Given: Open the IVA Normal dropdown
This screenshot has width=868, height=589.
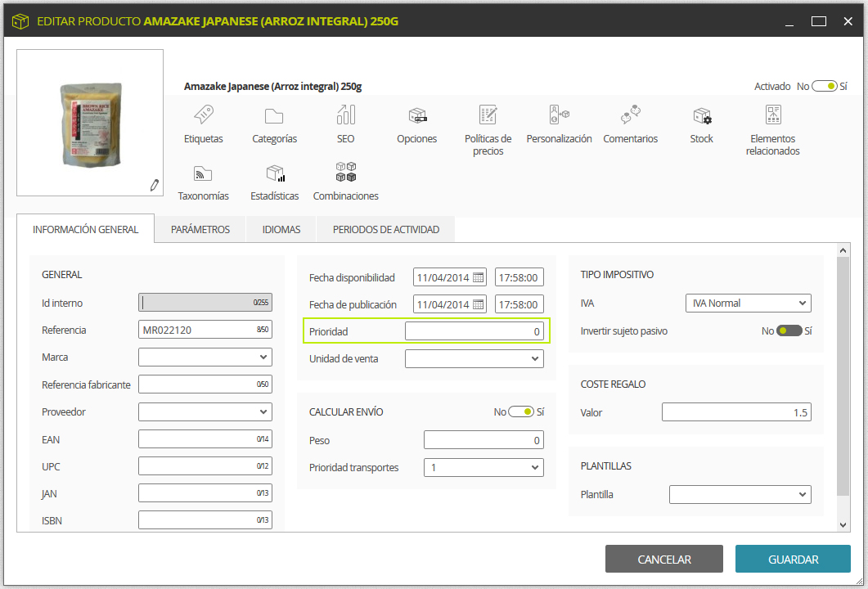Looking at the screenshot, I should point(749,303).
